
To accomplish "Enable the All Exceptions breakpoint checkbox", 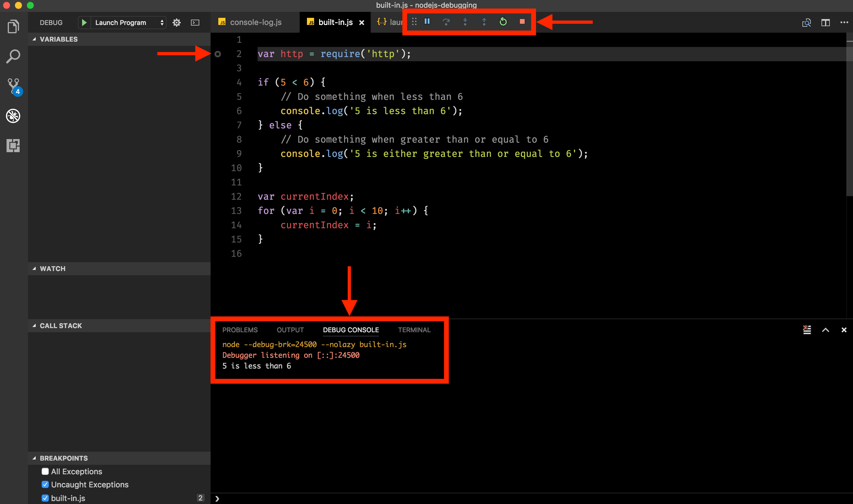I will pos(45,471).
